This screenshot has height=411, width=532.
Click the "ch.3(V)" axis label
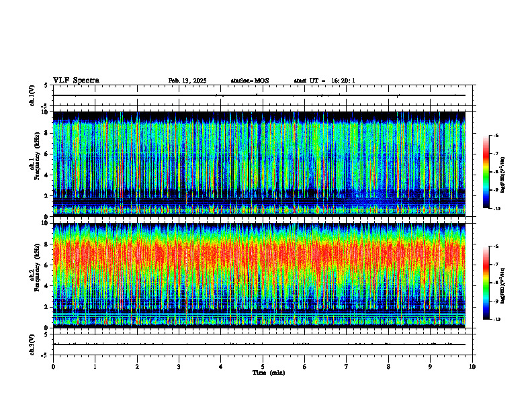click(x=32, y=345)
